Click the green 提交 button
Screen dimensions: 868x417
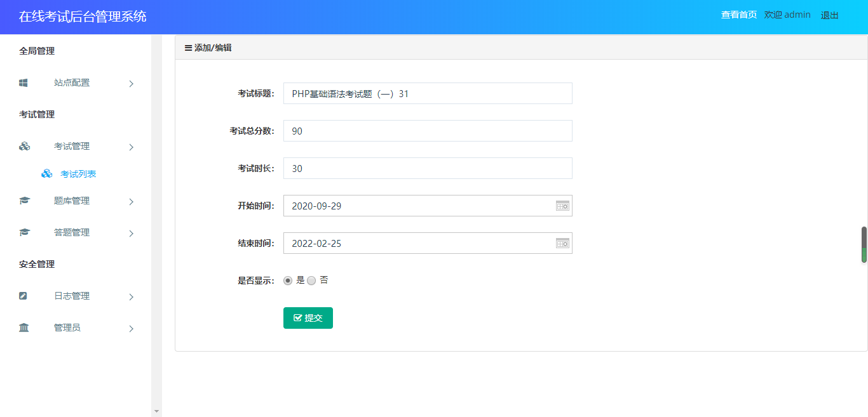point(308,318)
